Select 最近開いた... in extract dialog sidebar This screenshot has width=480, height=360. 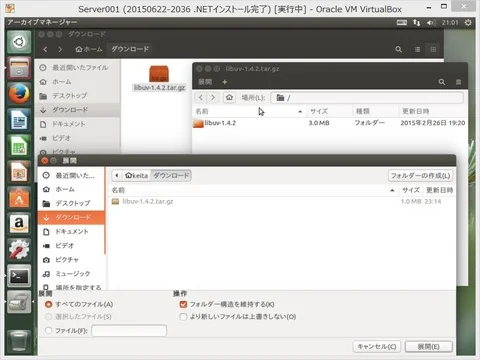pos(71,175)
